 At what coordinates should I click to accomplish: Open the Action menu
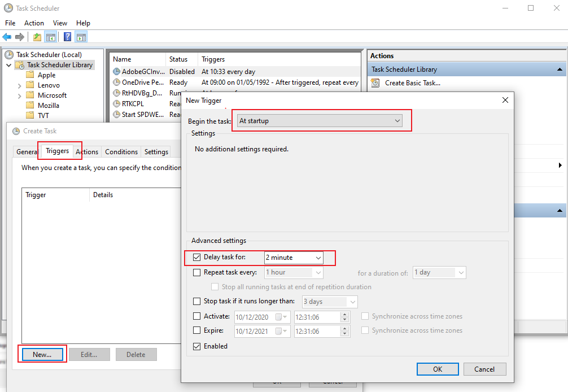tap(34, 23)
